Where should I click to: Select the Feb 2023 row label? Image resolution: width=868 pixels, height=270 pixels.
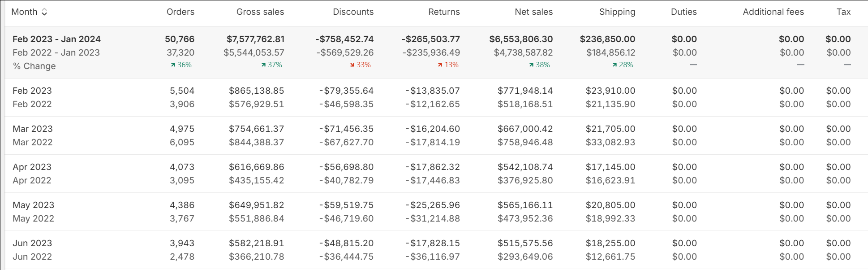pos(32,91)
